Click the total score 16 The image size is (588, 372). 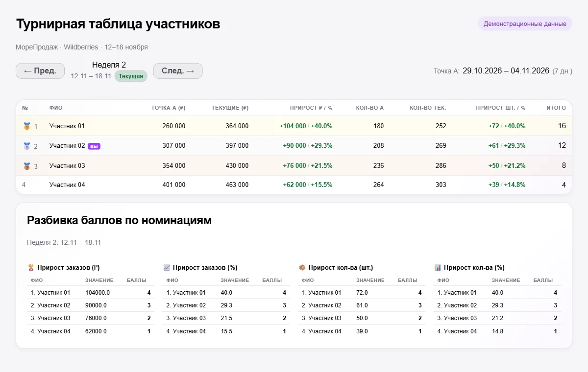[x=562, y=126]
